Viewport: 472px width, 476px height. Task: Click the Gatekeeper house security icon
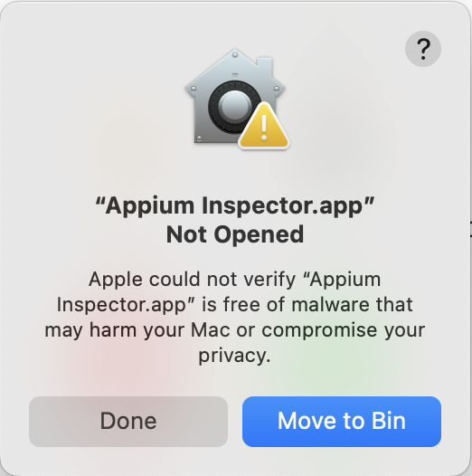[x=237, y=99]
